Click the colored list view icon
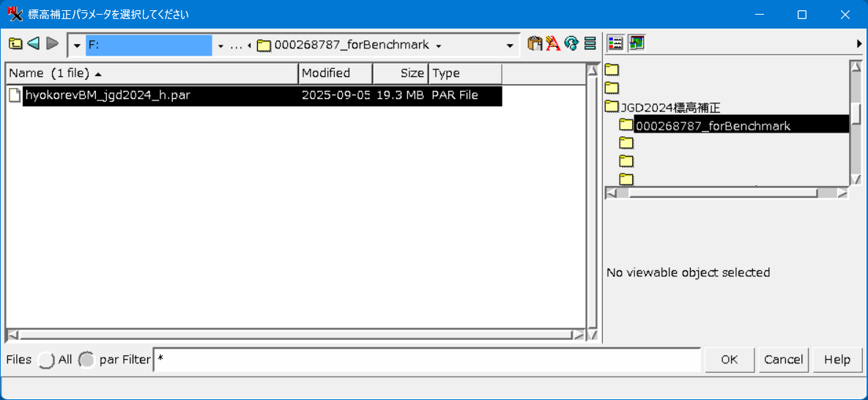The image size is (868, 400). click(615, 43)
